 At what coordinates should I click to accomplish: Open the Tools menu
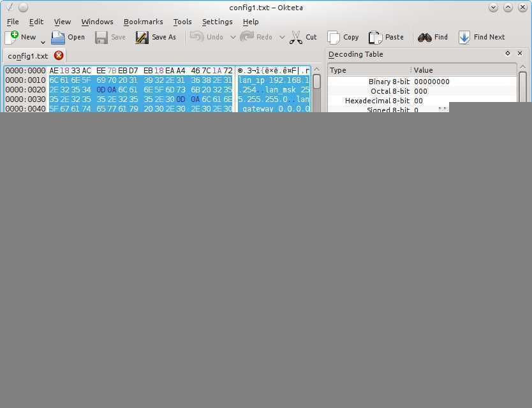click(x=182, y=22)
